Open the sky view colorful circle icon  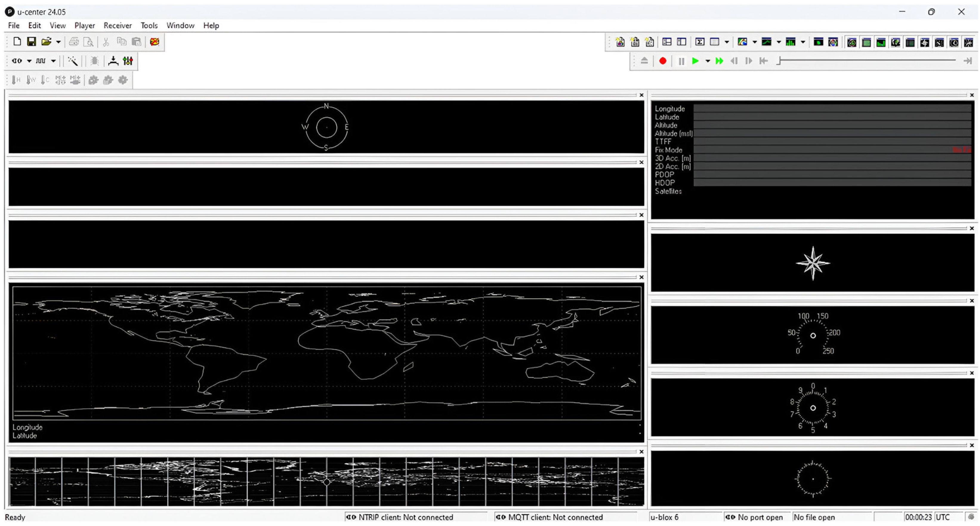click(x=833, y=42)
